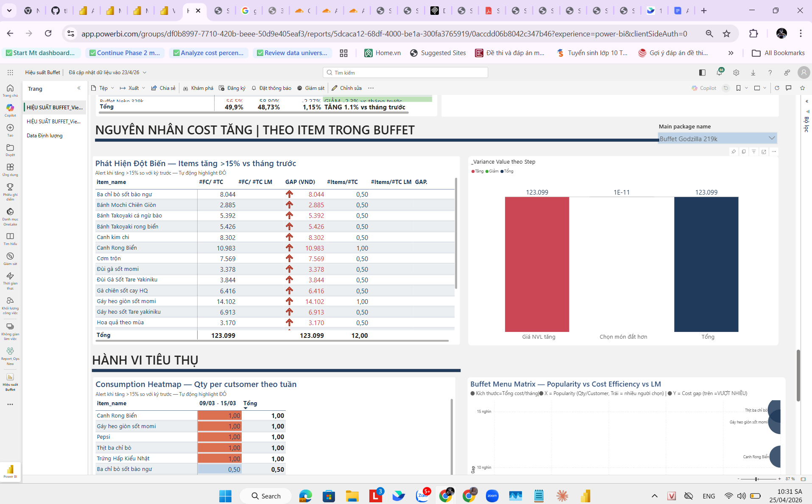Open Main package name slicer dropdown

point(771,138)
